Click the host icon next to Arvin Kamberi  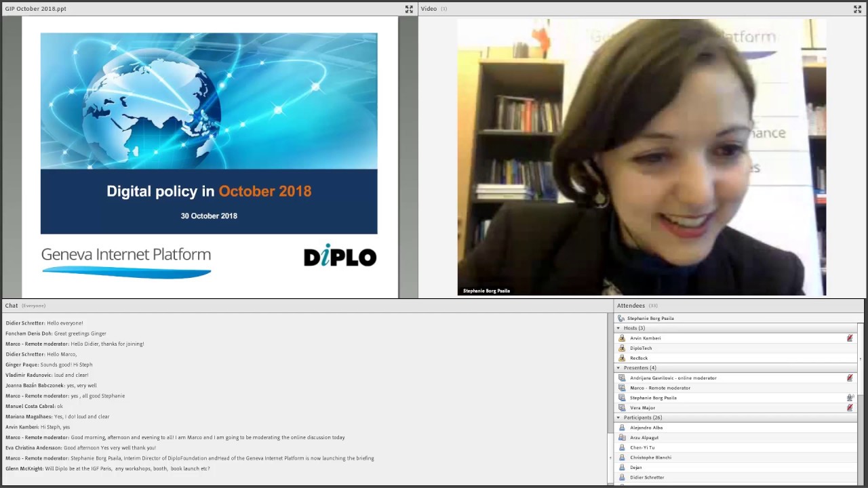[622, 338]
